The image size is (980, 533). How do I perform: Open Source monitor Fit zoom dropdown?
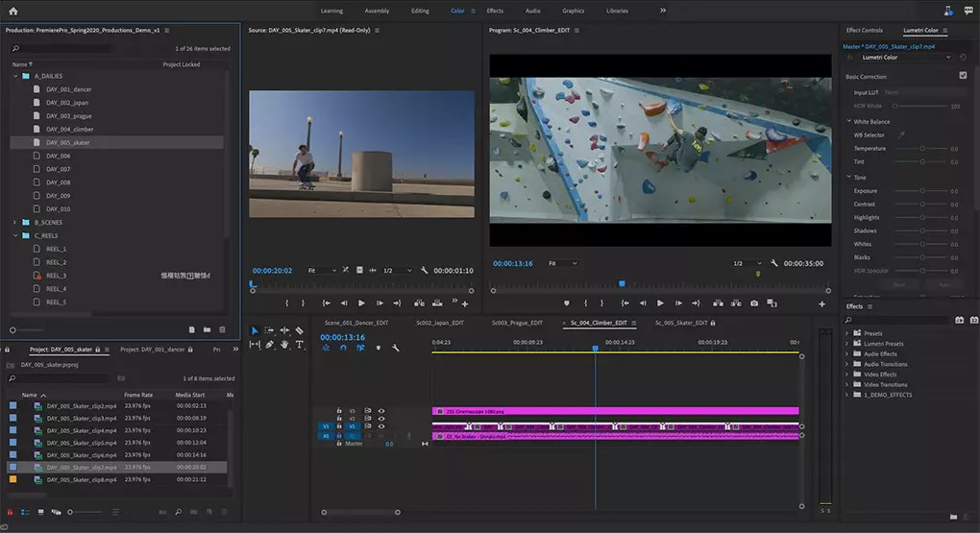322,271
